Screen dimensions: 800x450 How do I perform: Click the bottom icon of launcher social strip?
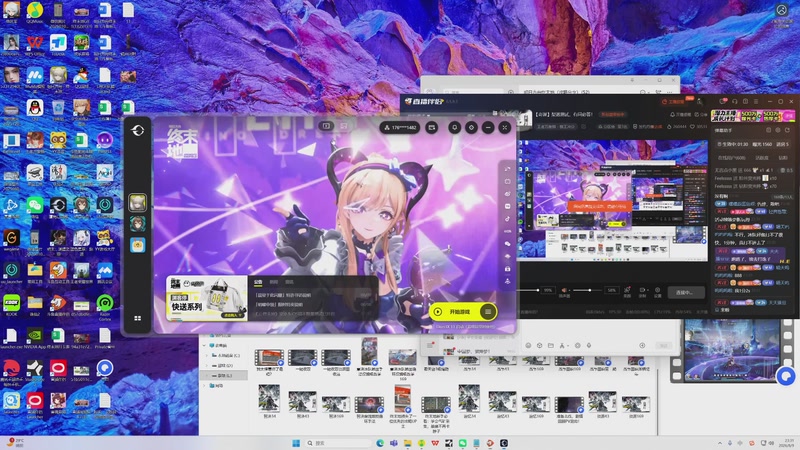(x=508, y=281)
